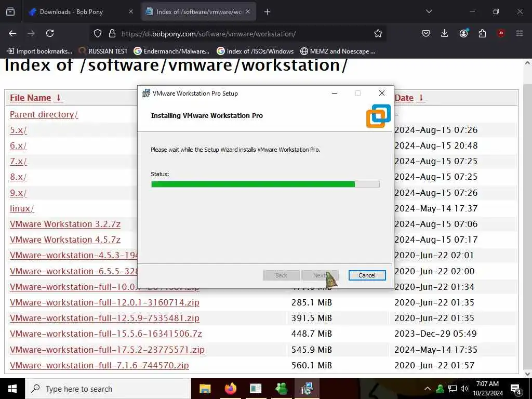Open the 6.x folder link
Screen dimensions: 532x399
[18, 145]
